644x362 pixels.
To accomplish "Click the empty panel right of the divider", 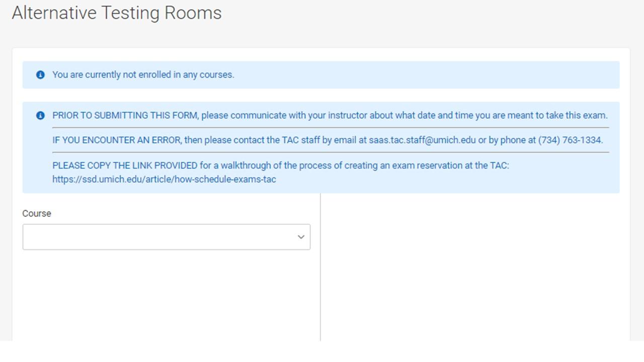I will [475, 267].
